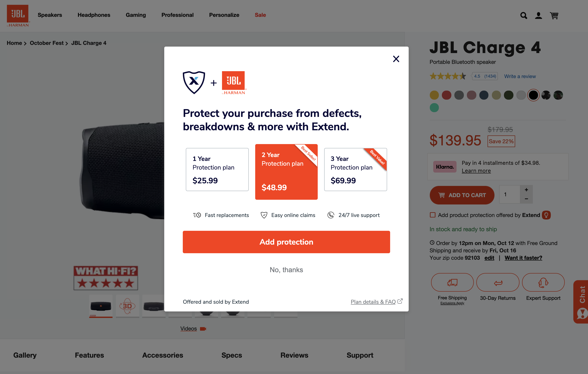Select the 1 Year Protection plan
This screenshot has height=374, width=588.
click(217, 169)
